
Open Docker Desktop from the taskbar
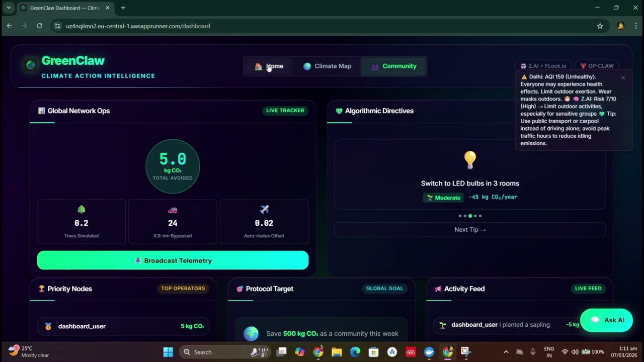pos(429,352)
